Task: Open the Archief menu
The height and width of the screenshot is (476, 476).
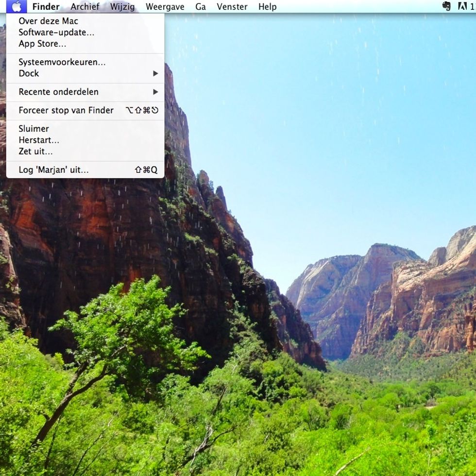Action: coord(85,7)
